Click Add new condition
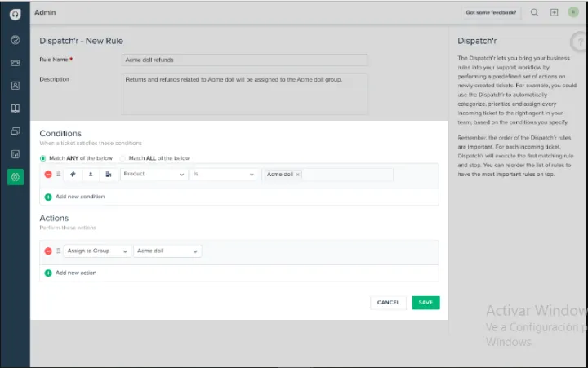Screen dimensions: 588x368 [79, 197]
